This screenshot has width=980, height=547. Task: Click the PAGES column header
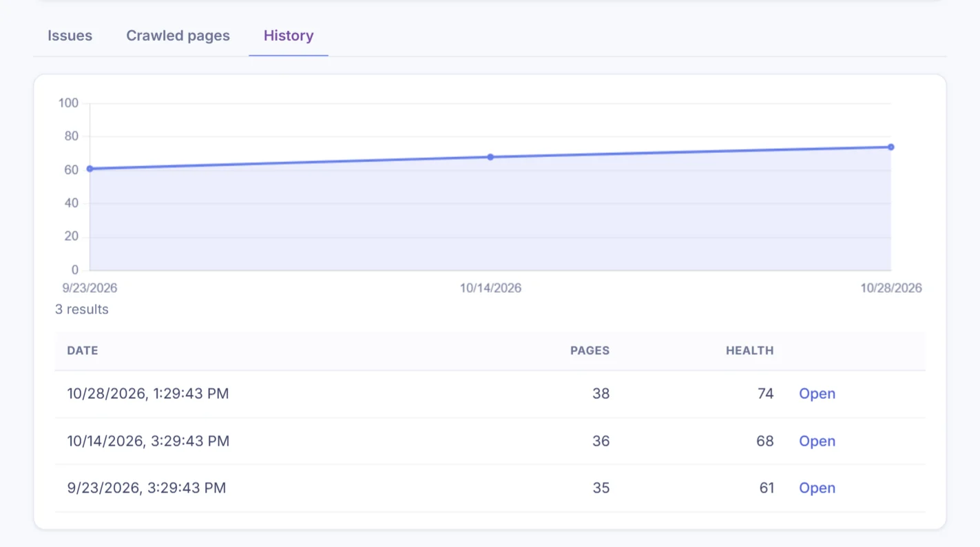(590, 351)
